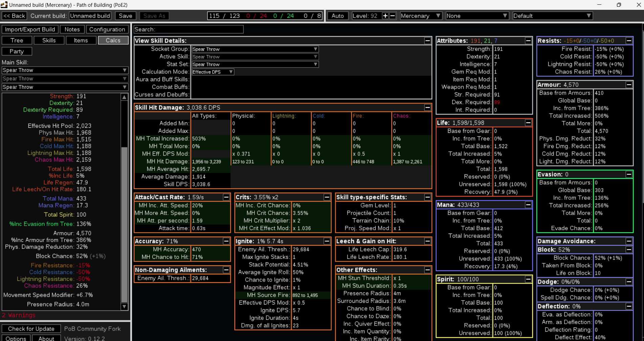Viewport: 644px width, 341px height.
Task: Click the Current build name field
Action: pyautogui.click(x=90, y=16)
